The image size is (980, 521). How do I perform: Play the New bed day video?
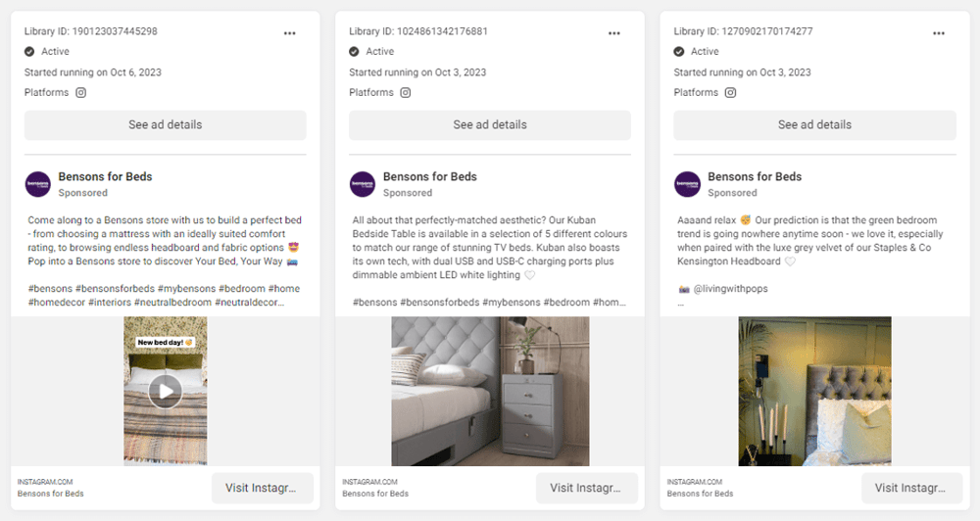pyautogui.click(x=165, y=391)
